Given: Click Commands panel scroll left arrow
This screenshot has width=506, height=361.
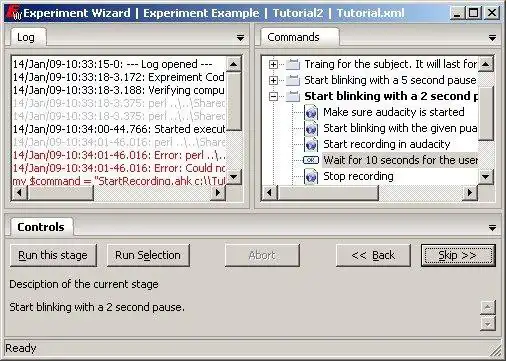Looking at the screenshot, I should pyautogui.click(x=270, y=192).
